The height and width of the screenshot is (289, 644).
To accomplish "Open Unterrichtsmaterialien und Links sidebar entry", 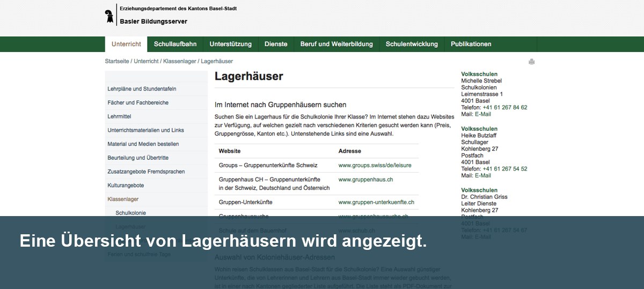I will (145, 130).
